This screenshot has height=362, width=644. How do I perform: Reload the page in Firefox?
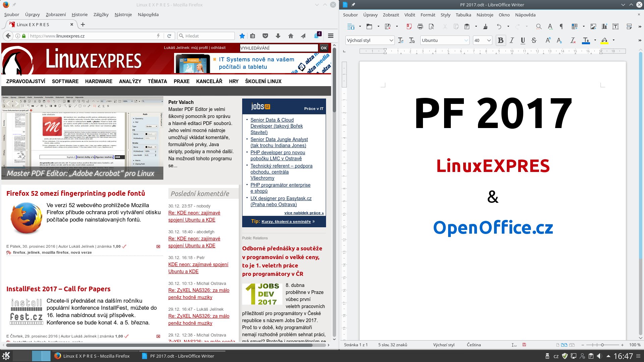[x=169, y=36]
